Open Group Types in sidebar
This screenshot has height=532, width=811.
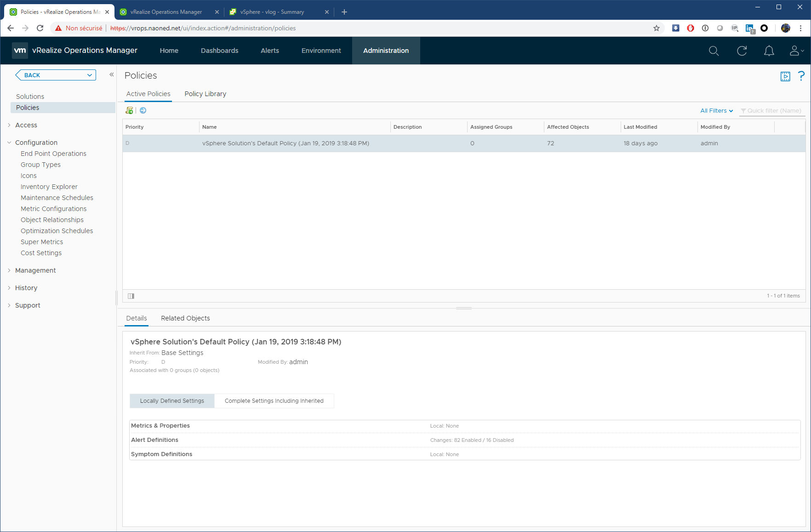(40, 165)
